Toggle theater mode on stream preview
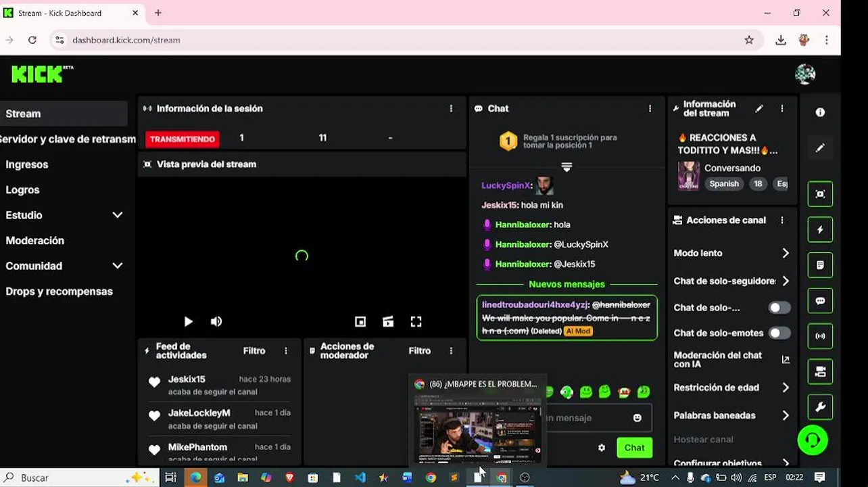 388,322
